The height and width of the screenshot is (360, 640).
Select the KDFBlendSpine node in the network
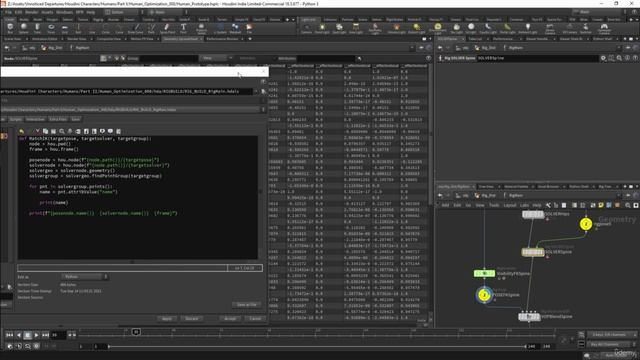click(529, 316)
